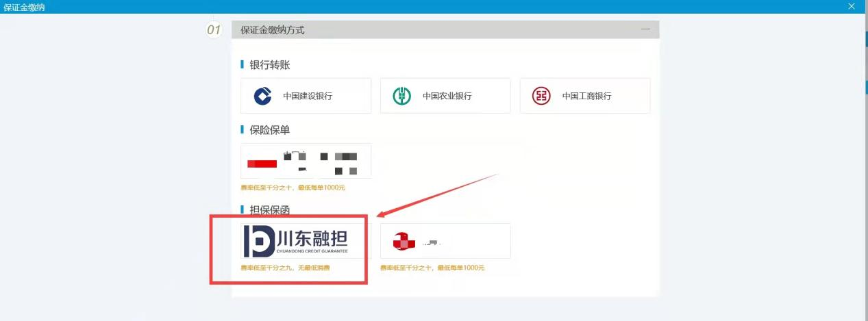868x321 pixels.
Task: Choose 中国农业银行 text label
Action: click(447, 96)
